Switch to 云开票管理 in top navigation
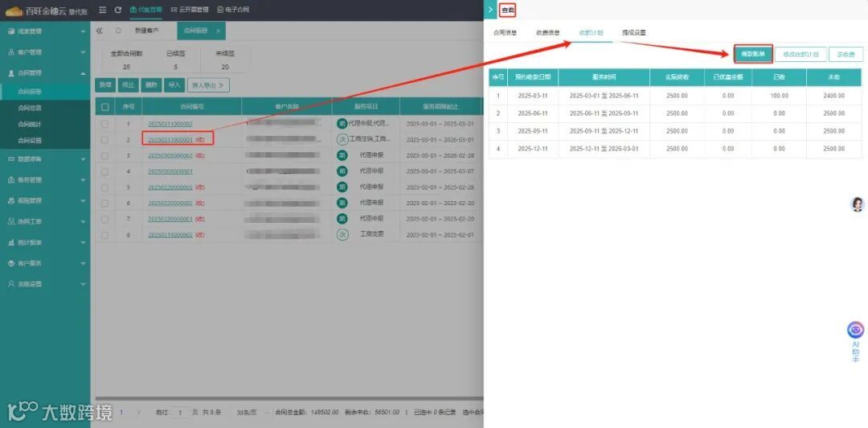Screen dimensions: 868x428 click(x=190, y=10)
